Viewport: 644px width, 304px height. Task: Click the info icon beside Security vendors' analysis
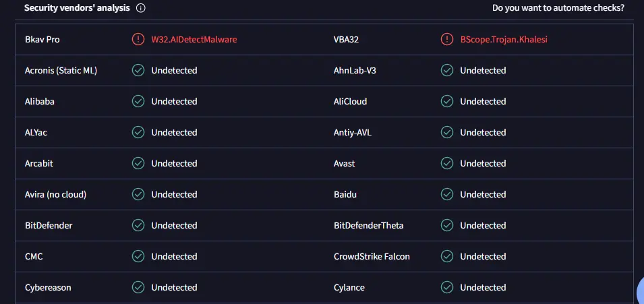point(140,8)
